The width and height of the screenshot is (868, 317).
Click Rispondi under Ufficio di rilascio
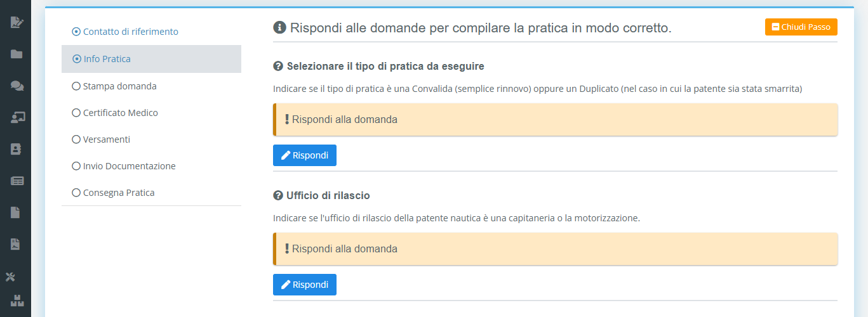pos(305,285)
